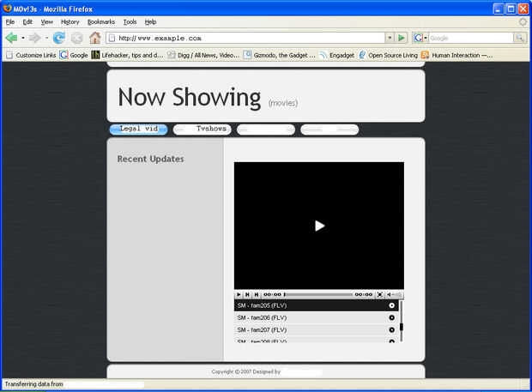Open the File menu

(x=10, y=22)
